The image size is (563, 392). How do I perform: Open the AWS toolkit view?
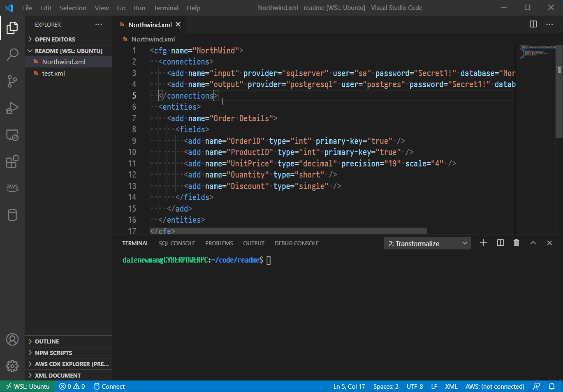[12, 187]
